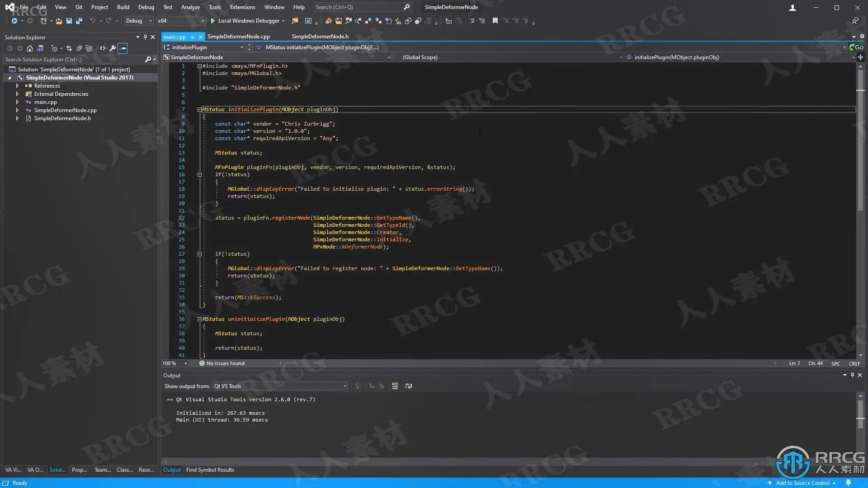
Task: Open the Properties wrench in Solution Explorer
Action: [113, 48]
